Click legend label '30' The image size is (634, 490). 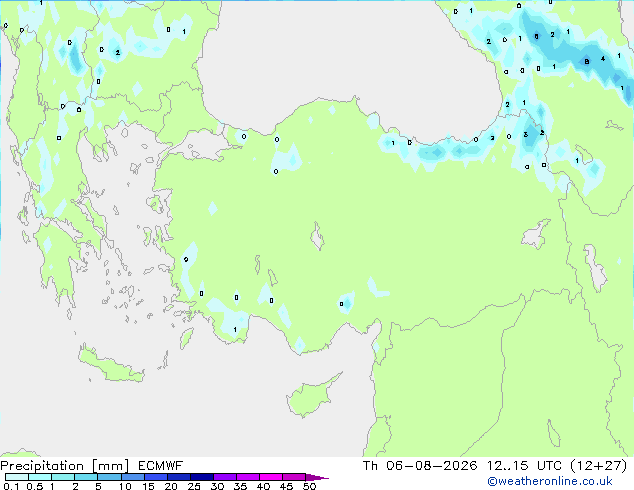click(217, 486)
